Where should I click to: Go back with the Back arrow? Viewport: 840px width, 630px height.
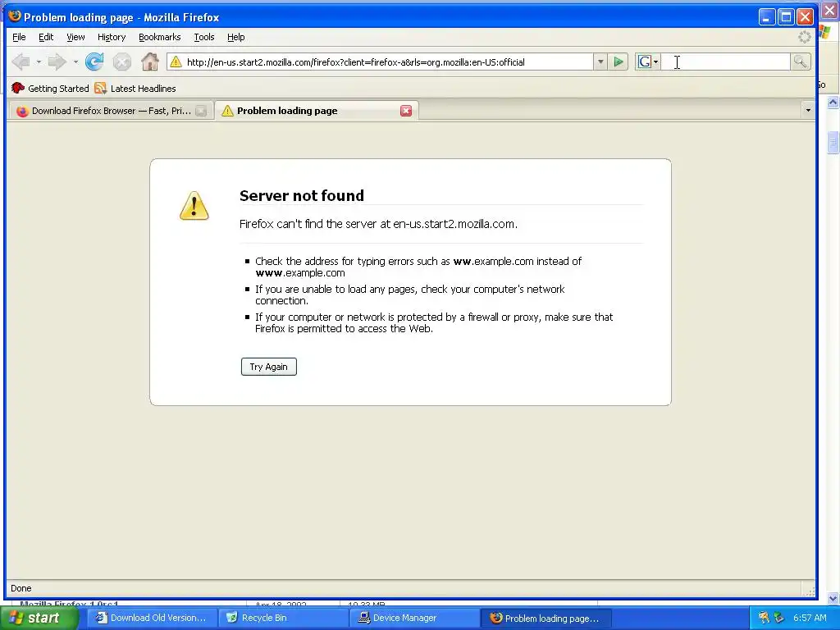coord(21,62)
